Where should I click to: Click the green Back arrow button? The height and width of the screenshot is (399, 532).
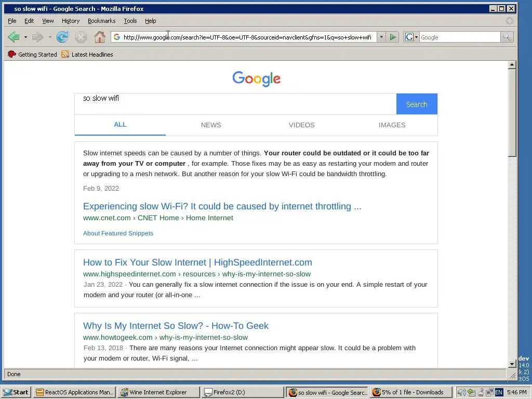coord(14,37)
